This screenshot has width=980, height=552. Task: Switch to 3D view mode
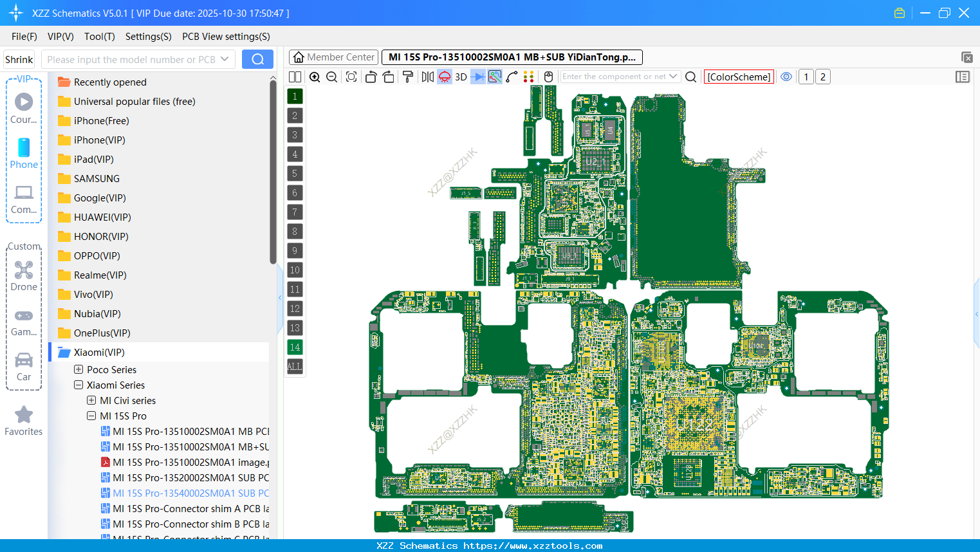click(461, 77)
